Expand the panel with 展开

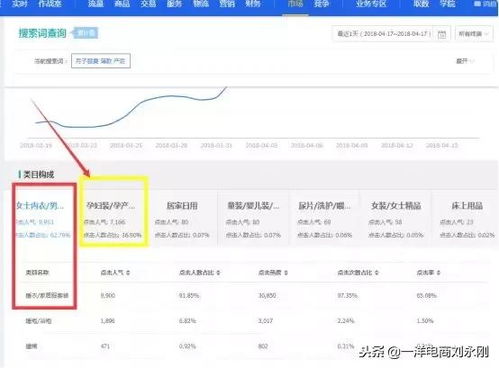(465, 61)
